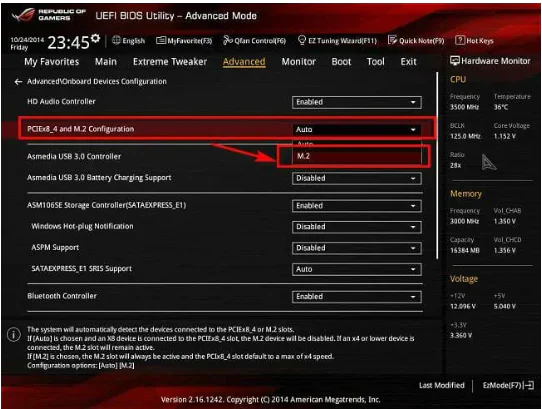This screenshot has width=542, height=409.
Task: Click the English language button
Action: pyautogui.click(x=129, y=41)
